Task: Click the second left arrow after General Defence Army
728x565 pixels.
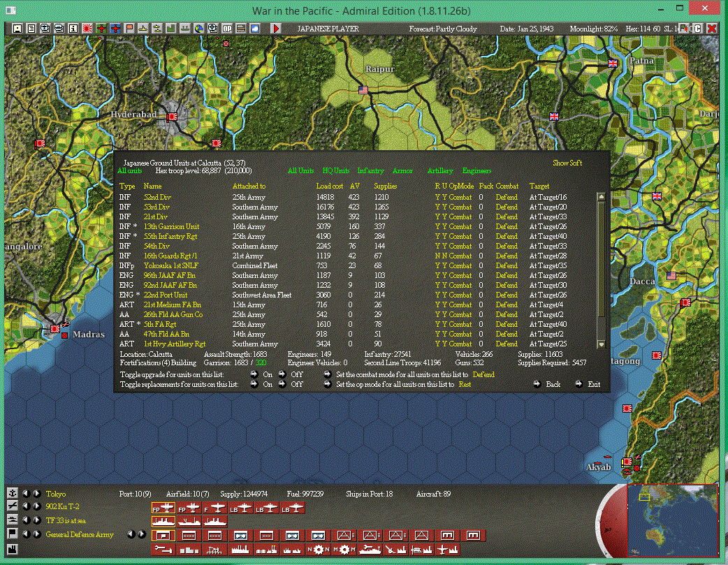Action: pyautogui.click(x=131, y=534)
